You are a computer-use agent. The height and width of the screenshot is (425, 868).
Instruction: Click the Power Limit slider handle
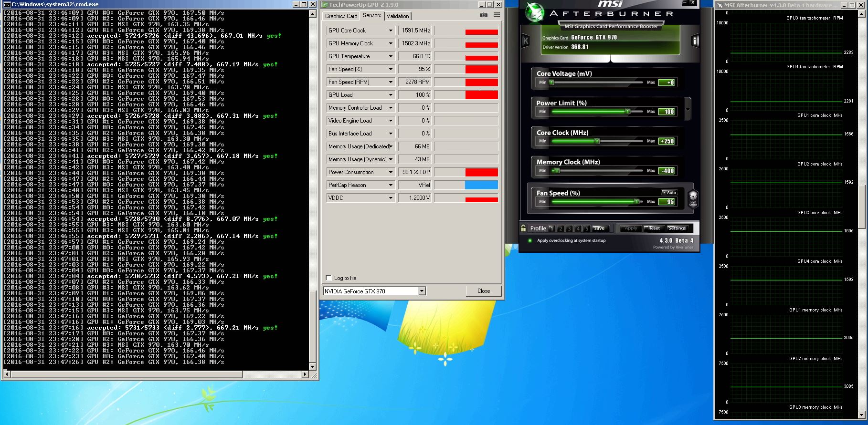click(x=628, y=112)
